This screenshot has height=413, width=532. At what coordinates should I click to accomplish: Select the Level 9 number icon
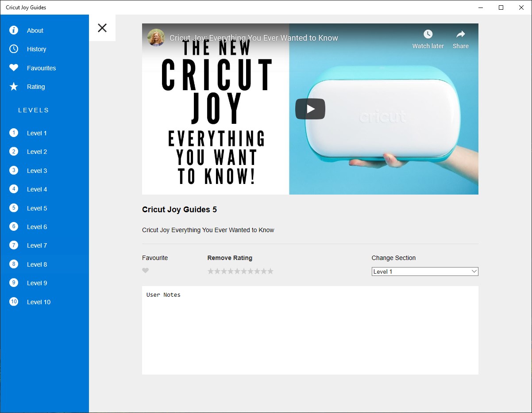(x=14, y=283)
